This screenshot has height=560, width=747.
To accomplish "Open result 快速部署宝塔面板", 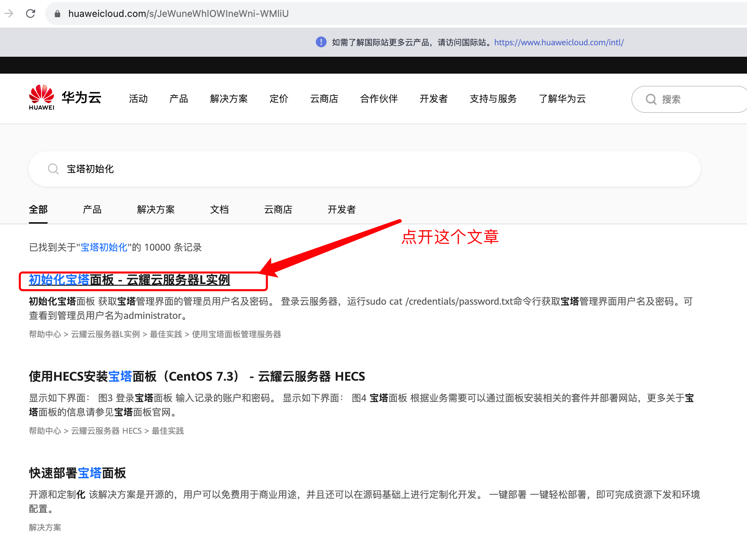I will pos(77,473).
